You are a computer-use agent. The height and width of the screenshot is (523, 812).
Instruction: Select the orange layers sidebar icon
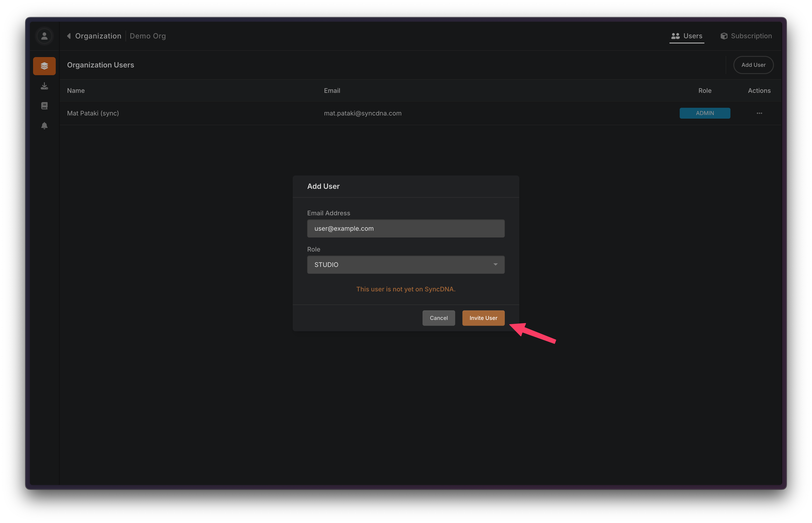click(x=44, y=66)
